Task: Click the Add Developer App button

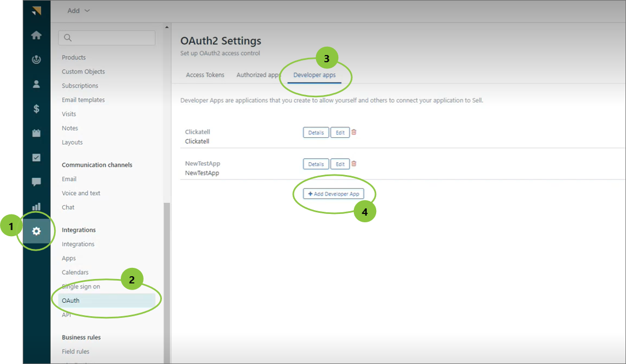Action: [x=333, y=194]
